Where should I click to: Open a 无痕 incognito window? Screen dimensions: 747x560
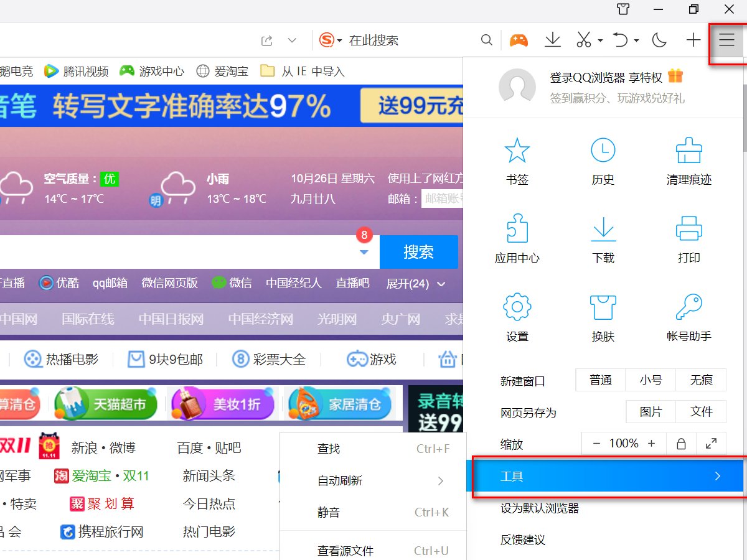click(701, 380)
